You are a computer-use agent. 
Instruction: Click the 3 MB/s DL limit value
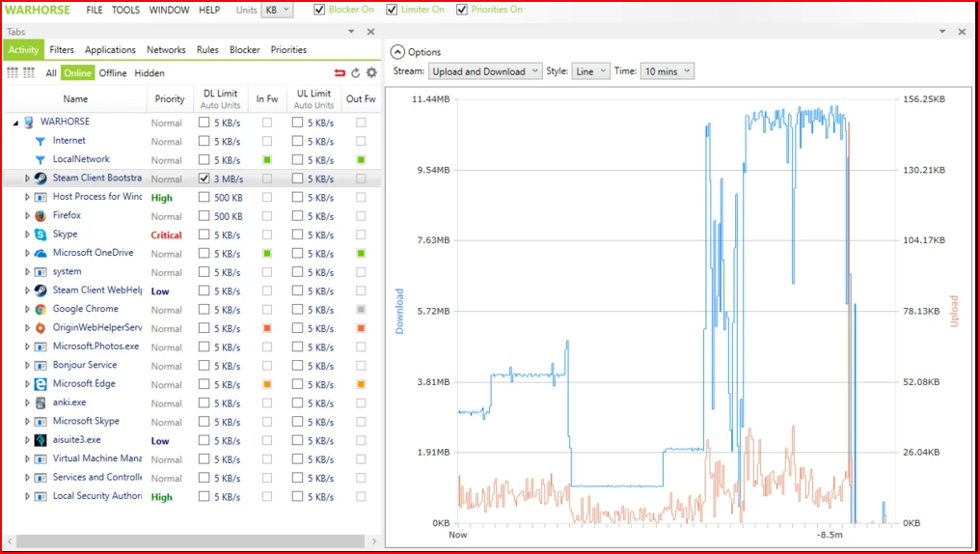(229, 179)
